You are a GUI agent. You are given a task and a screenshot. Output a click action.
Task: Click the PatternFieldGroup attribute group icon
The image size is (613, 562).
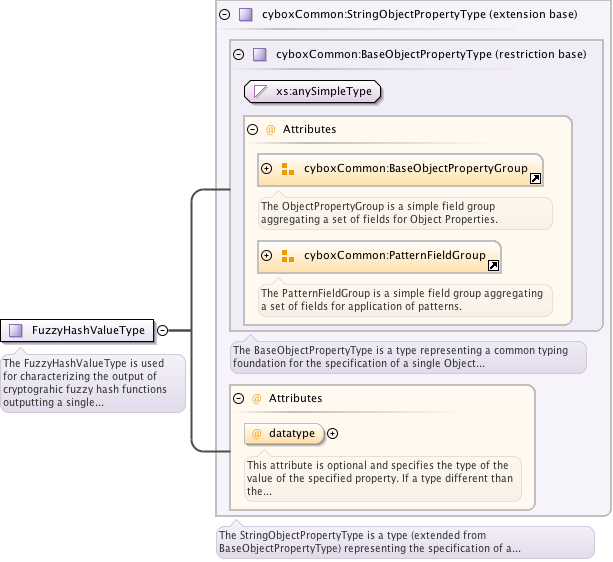[287, 256]
